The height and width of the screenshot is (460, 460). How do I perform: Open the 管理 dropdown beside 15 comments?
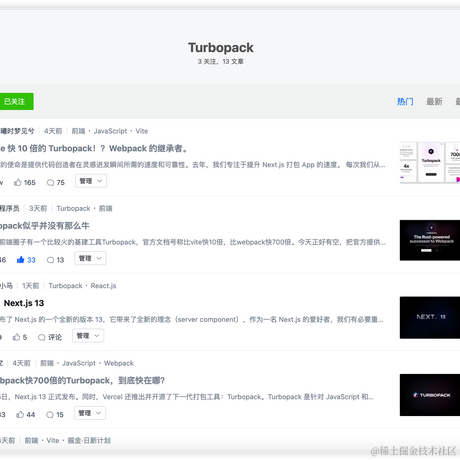point(90,413)
